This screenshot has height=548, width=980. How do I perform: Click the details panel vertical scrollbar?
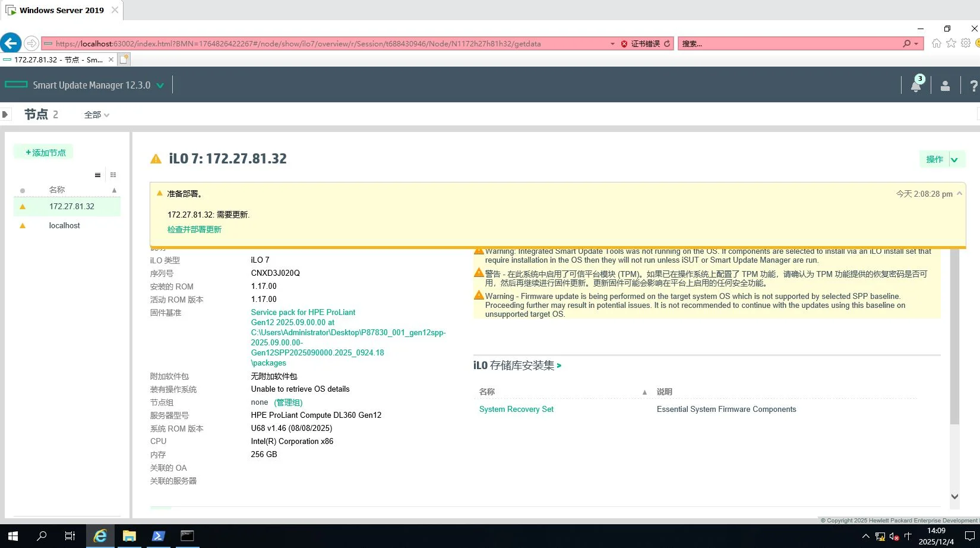(954, 336)
